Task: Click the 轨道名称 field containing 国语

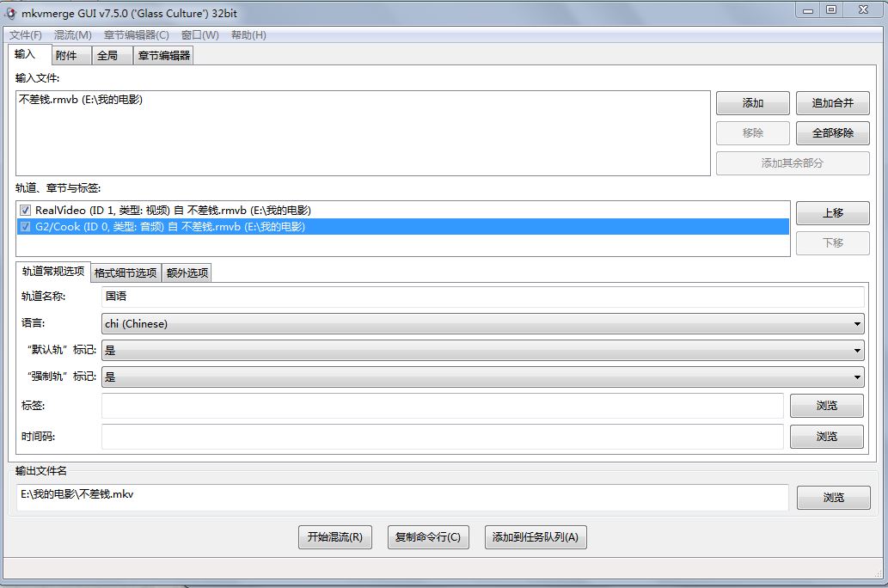Action: [483, 297]
